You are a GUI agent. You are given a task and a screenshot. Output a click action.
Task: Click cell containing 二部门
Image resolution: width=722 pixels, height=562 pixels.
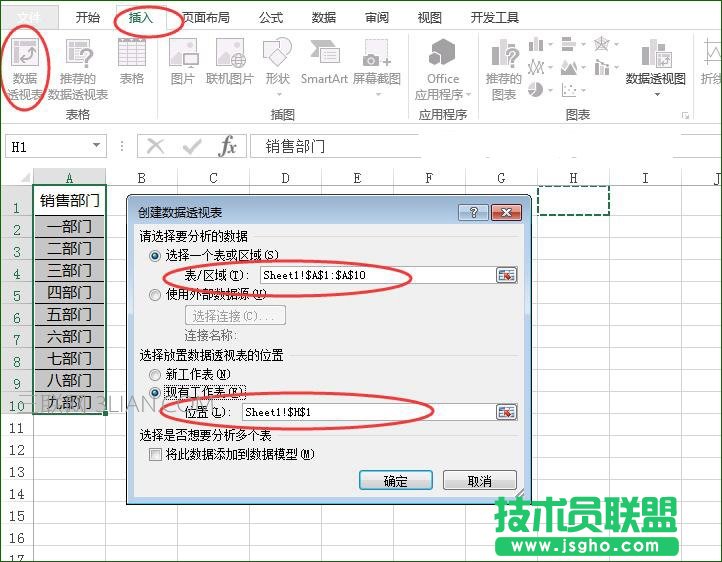pyautogui.click(x=70, y=249)
